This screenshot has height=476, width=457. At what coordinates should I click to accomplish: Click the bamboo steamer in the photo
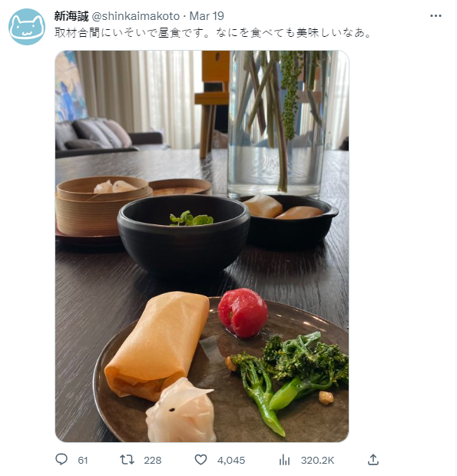tap(103, 205)
